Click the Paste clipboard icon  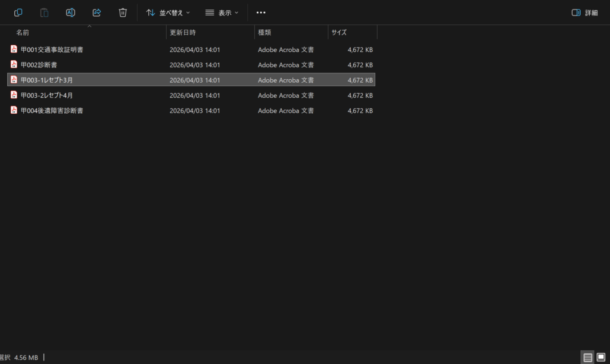pyautogui.click(x=44, y=13)
